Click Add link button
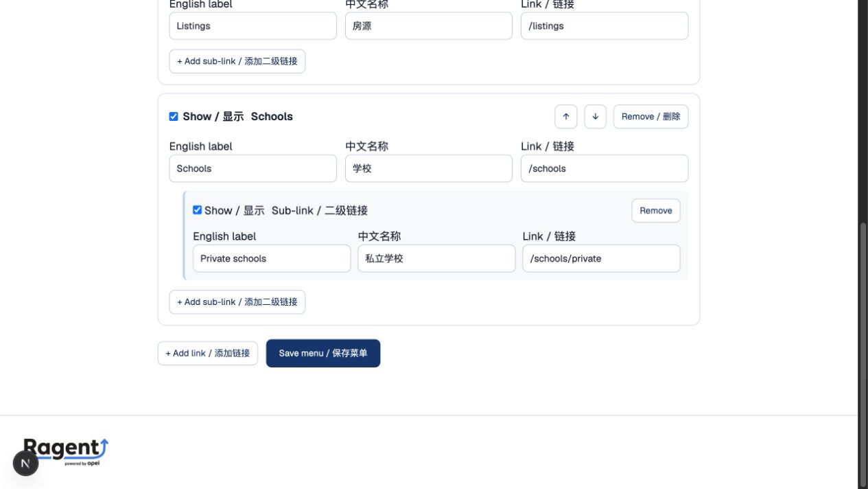Screen dimensions: 868x489 pyautogui.click(x=208, y=353)
